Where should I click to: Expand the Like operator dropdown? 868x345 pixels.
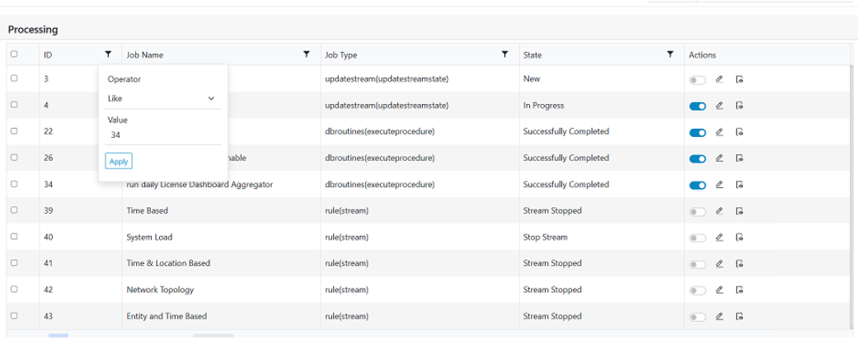(162, 98)
